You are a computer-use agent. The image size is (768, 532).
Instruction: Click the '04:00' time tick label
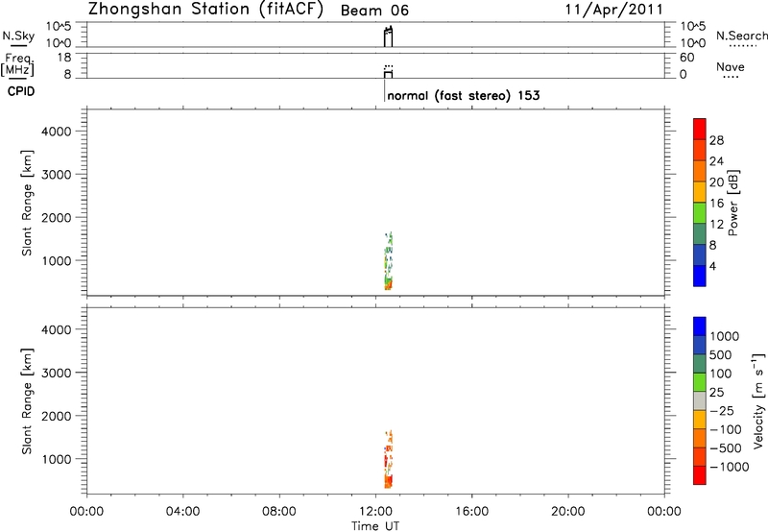(x=182, y=512)
